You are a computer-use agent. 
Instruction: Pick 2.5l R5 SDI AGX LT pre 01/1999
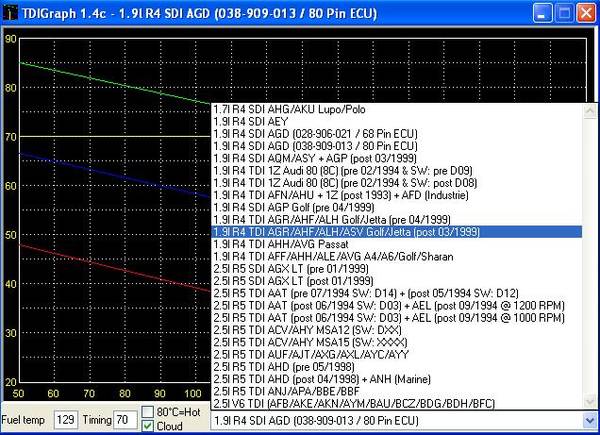[396, 269]
